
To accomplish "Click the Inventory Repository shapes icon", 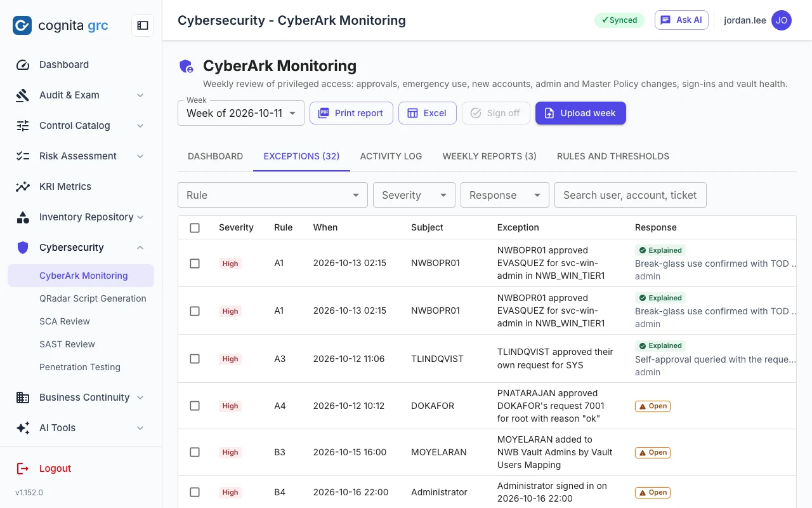I will [23, 217].
